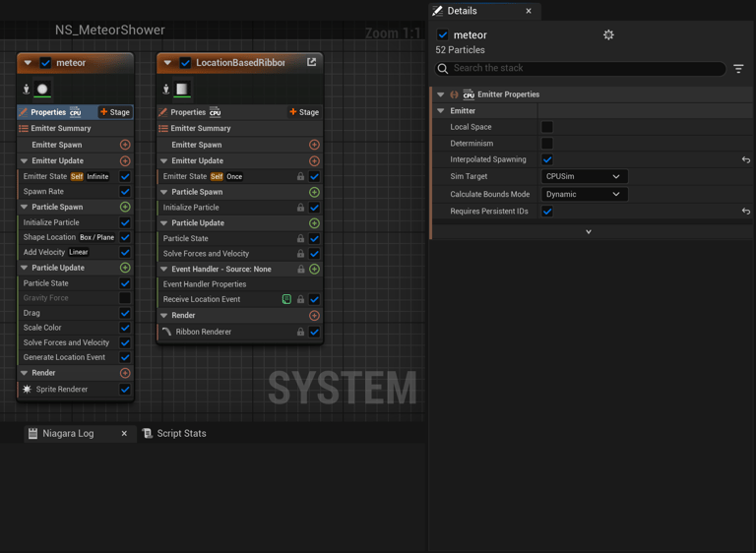The image size is (756, 553).
Task: Click lock icon on LocationBasedRibbon Emitter State
Action: 300,176
